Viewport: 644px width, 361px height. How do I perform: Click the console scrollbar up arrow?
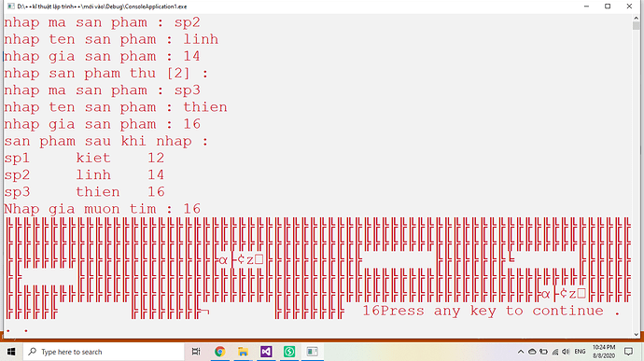point(636,18)
